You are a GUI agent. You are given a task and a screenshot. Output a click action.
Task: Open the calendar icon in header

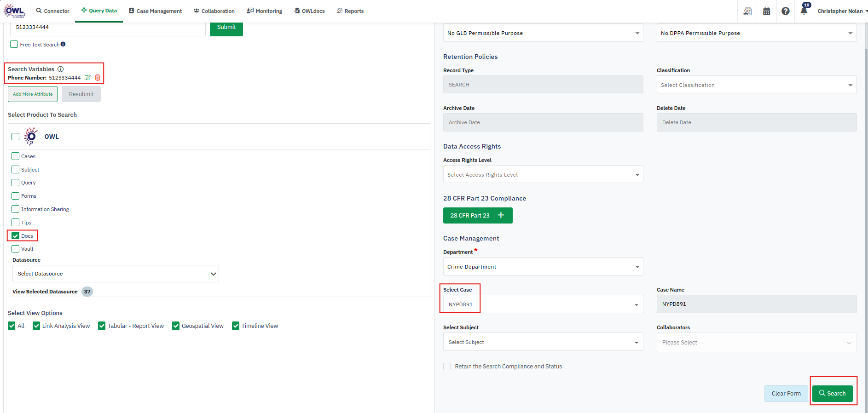[766, 11]
